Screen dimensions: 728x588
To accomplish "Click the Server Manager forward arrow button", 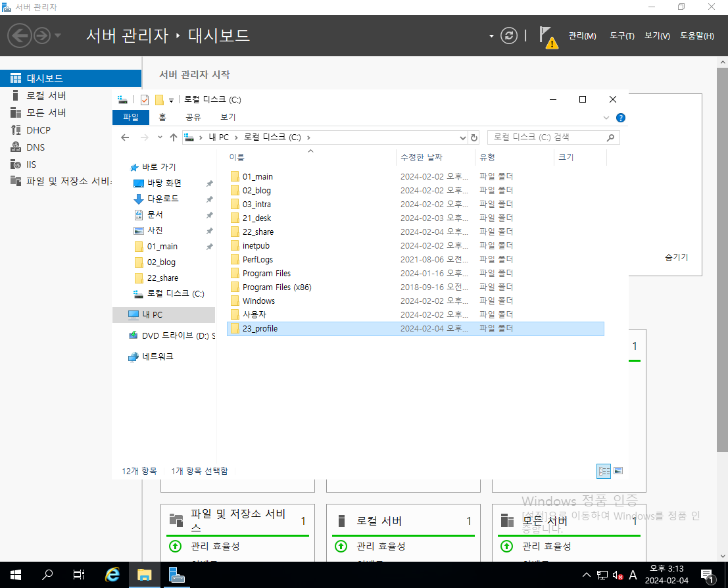I will click(42, 36).
